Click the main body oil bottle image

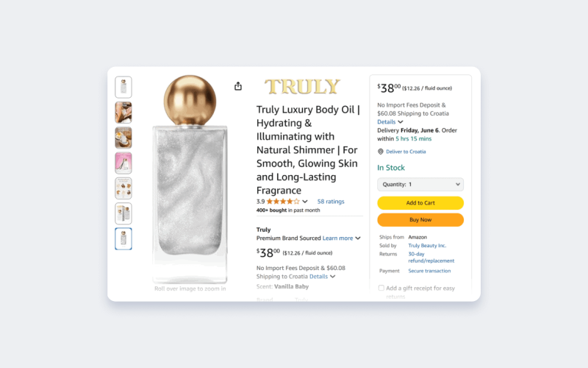[190, 179]
